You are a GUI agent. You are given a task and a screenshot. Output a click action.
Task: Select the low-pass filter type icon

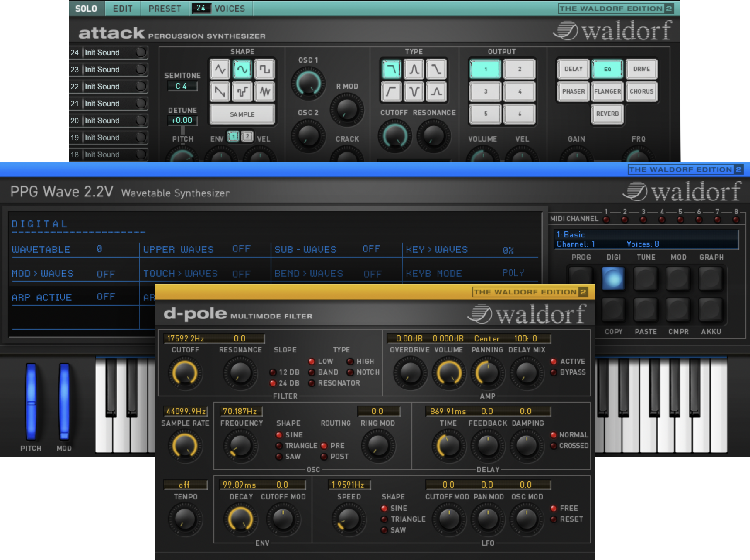(391, 69)
